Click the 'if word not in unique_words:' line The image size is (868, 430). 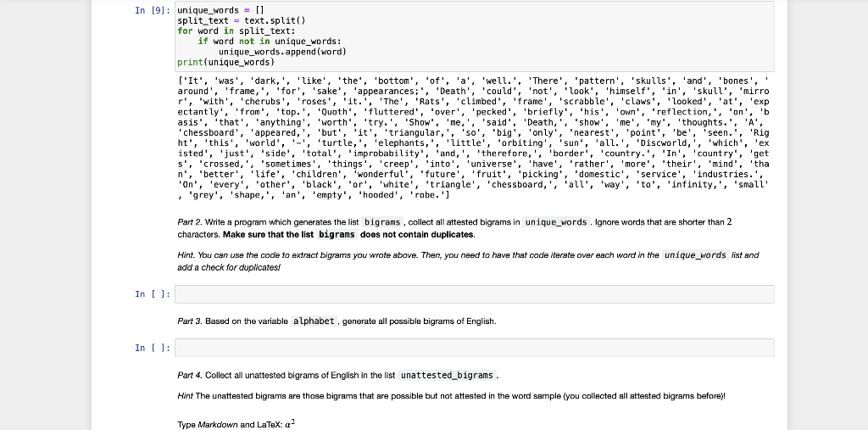pyautogui.click(x=270, y=42)
